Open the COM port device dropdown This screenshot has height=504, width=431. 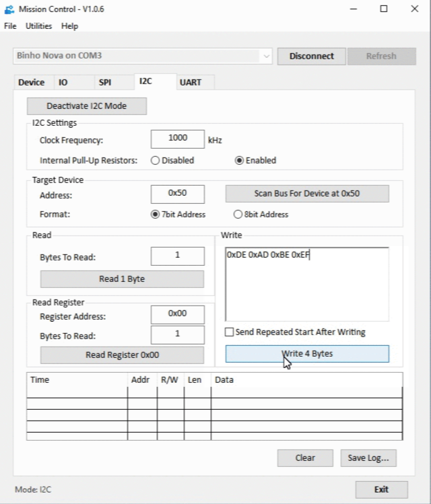coord(267,56)
